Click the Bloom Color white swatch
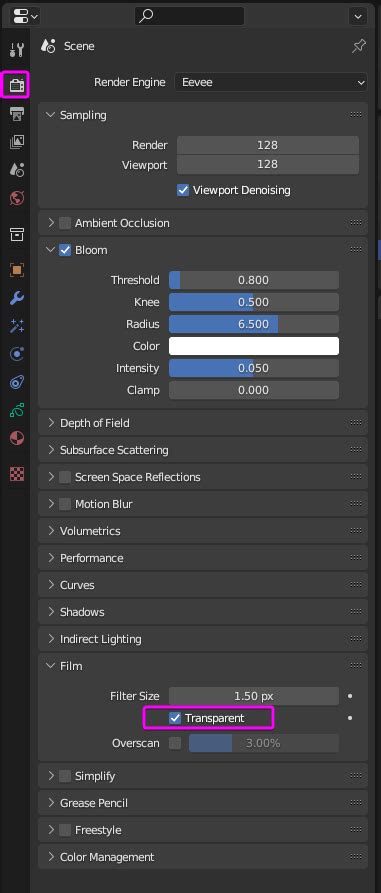Screen dimensions: 381x893 [x=254, y=346]
